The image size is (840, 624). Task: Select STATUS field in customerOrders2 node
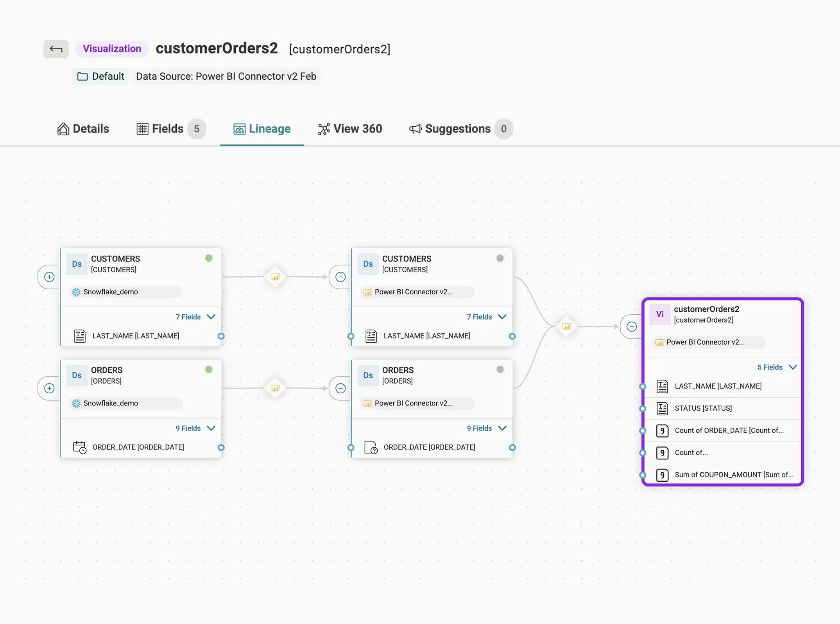[703, 408]
